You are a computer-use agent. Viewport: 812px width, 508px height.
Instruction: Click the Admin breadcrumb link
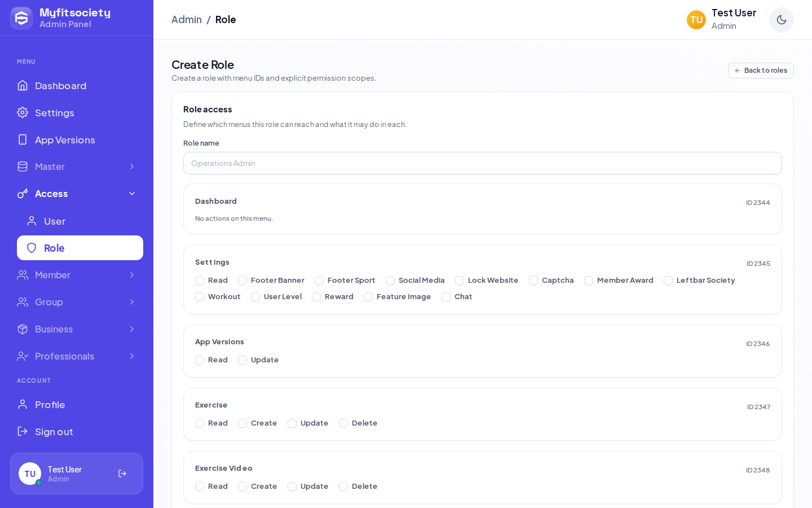187,19
